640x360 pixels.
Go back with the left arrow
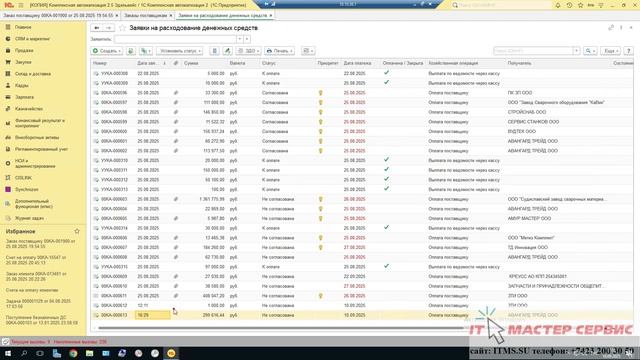click(x=97, y=28)
